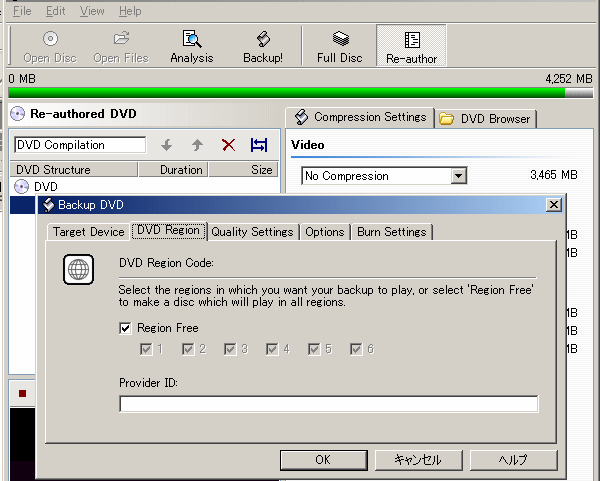Move title up with arrow icon
Screen dimensions: 600x481
197,145
